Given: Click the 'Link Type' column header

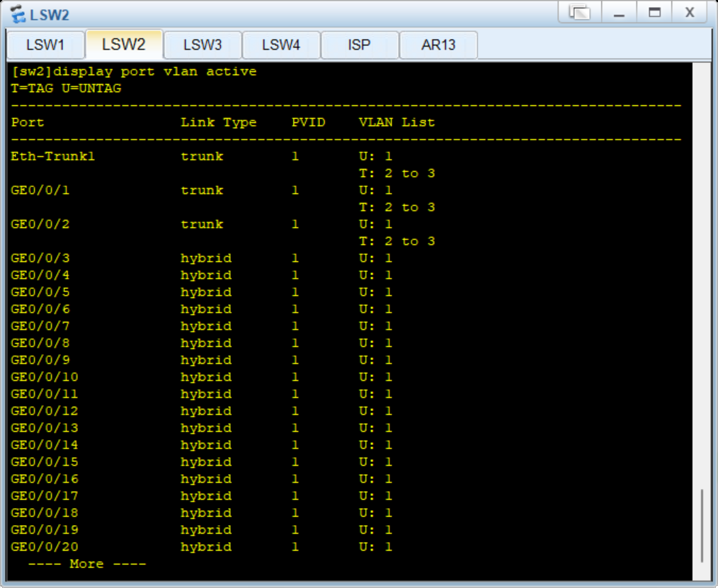Looking at the screenshot, I should (218, 122).
